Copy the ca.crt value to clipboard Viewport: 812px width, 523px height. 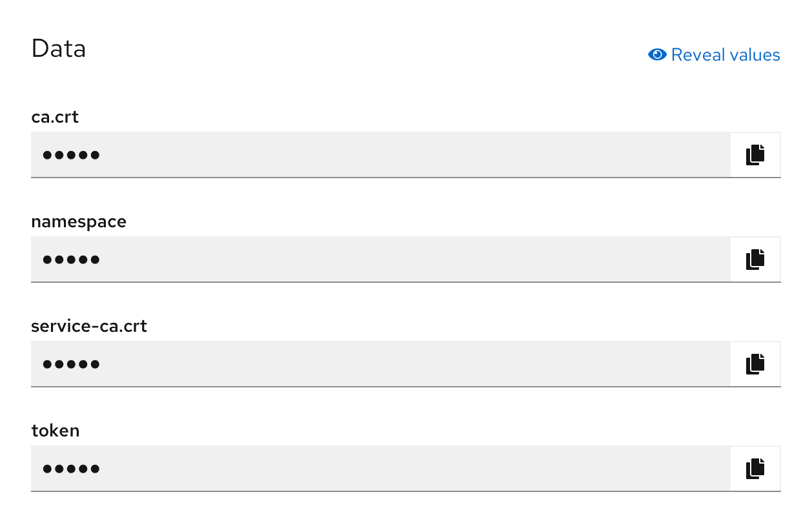pos(755,155)
